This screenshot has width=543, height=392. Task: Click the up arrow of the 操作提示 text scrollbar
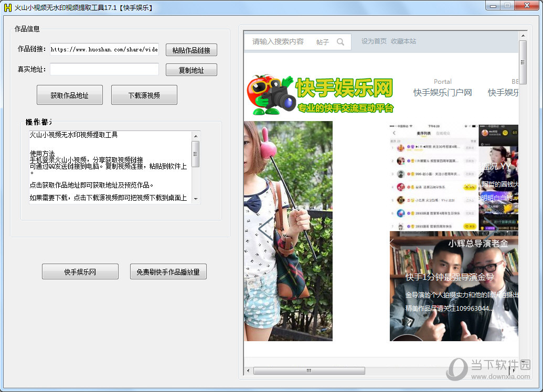point(196,136)
